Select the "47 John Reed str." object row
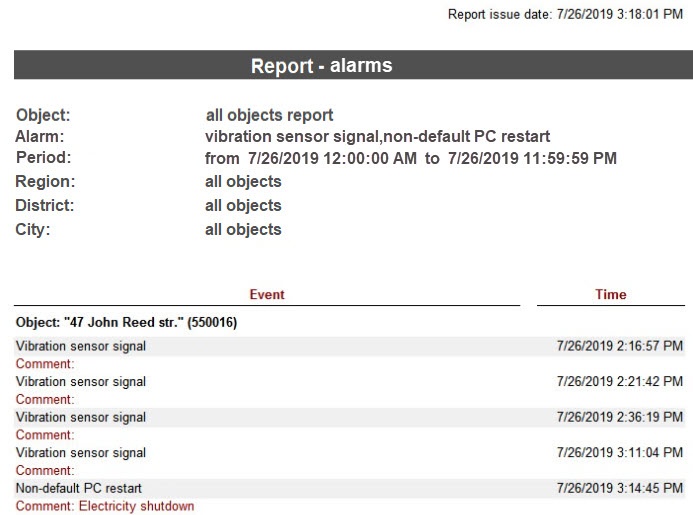The height and width of the screenshot is (515, 693). pos(126,323)
